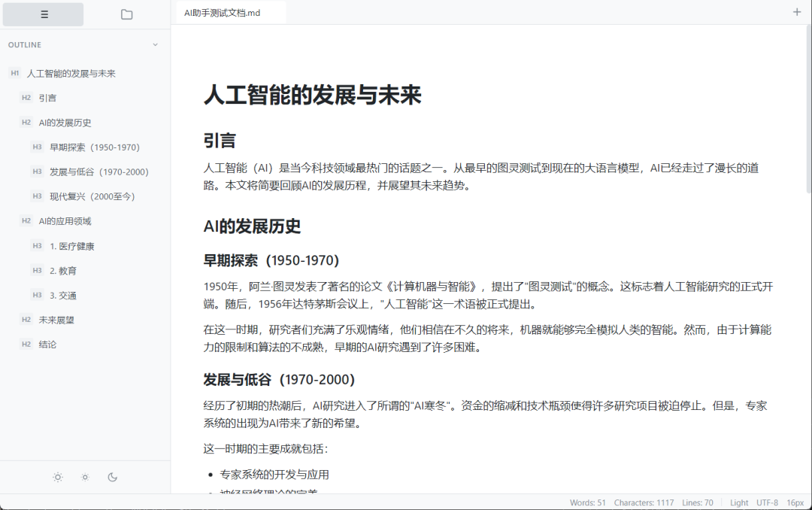Click the 引言 heading in the document
Screen dimensions: 812x510
[220, 141]
